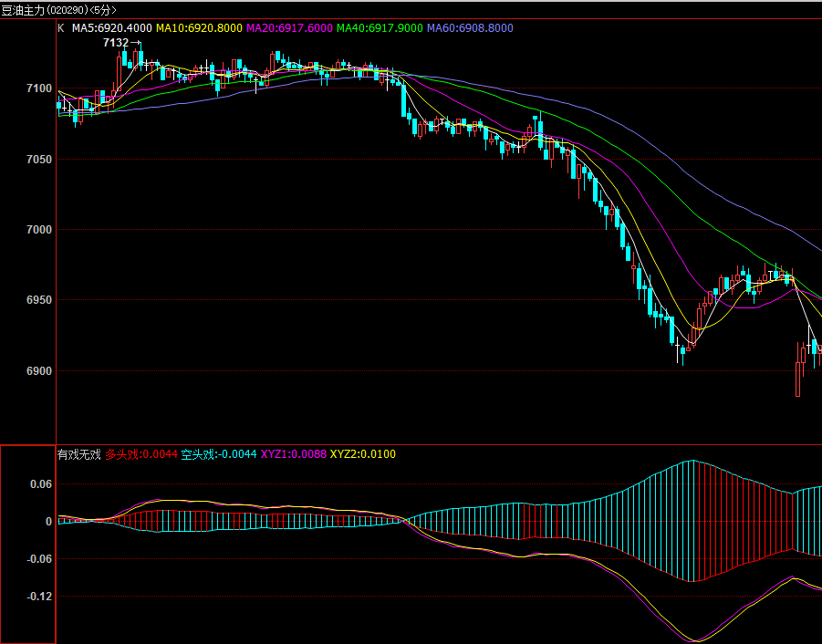Click the -0.12 indicator axis label
822x644 pixels.
pyautogui.click(x=39, y=597)
